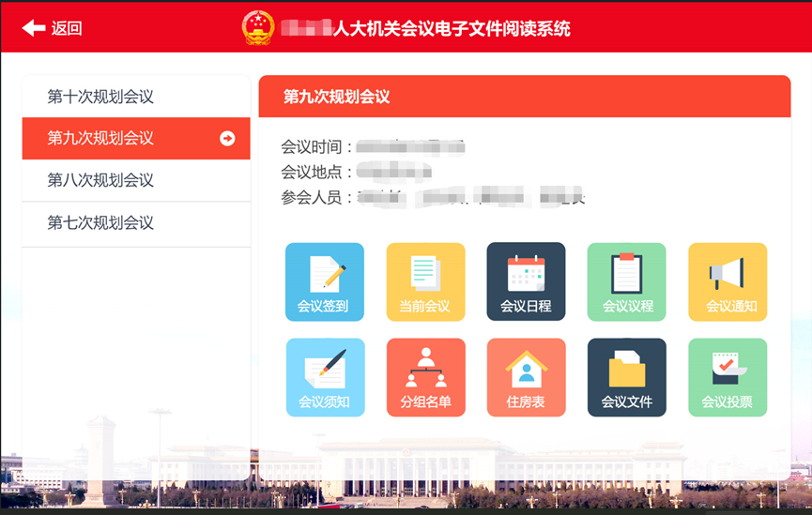
Task: Open the 会议日程 calendar icon
Action: point(526,281)
